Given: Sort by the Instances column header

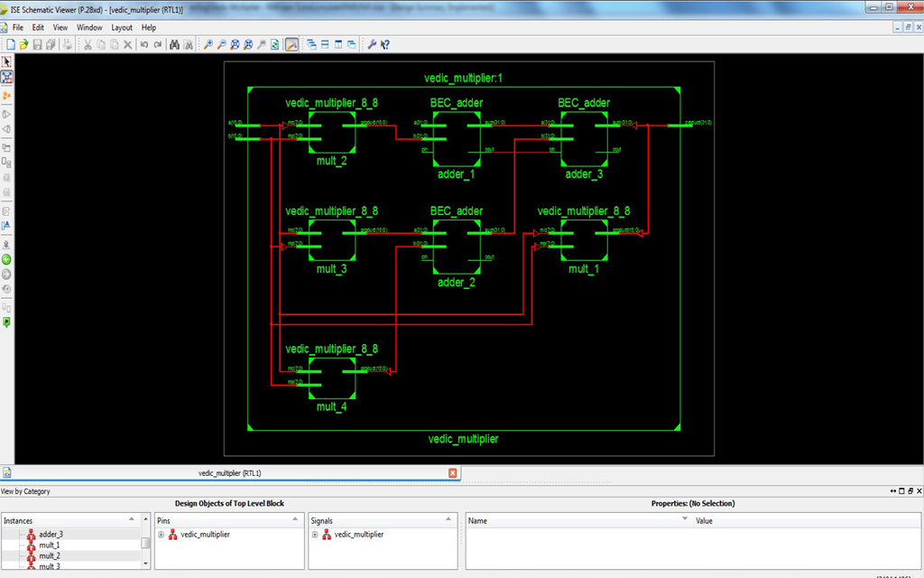Looking at the screenshot, I should pyautogui.click(x=70, y=520).
